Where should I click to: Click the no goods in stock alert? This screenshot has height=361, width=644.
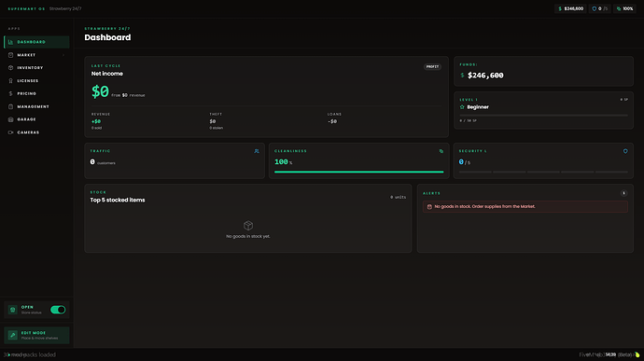coord(525,206)
